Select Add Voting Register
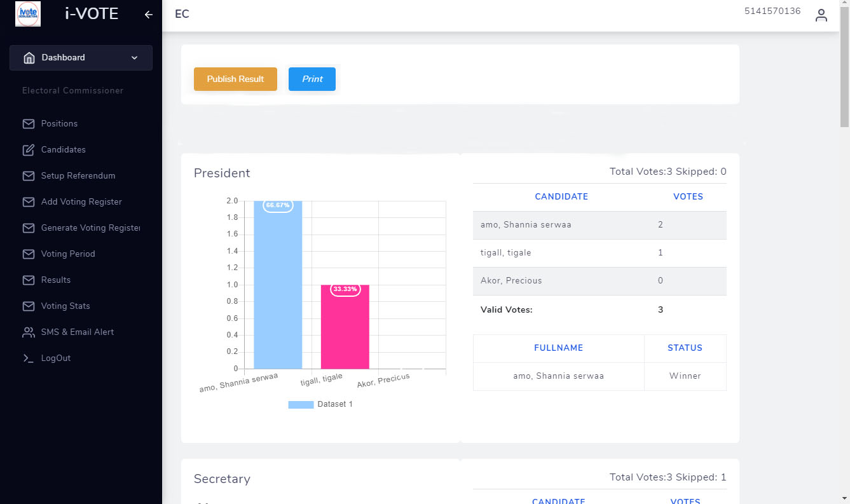This screenshot has height=504, width=850. pyautogui.click(x=81, y=202)
